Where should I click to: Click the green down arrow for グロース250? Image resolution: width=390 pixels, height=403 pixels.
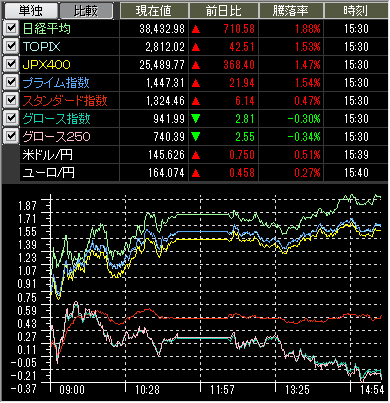click(196, 136)
